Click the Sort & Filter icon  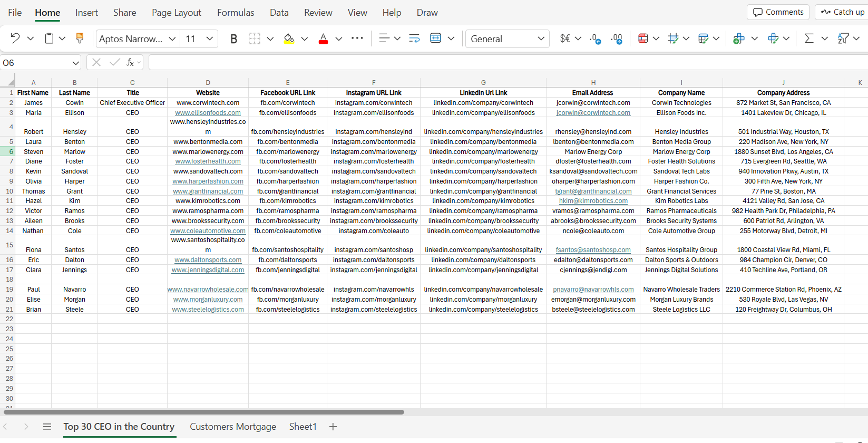coord(843,38)
